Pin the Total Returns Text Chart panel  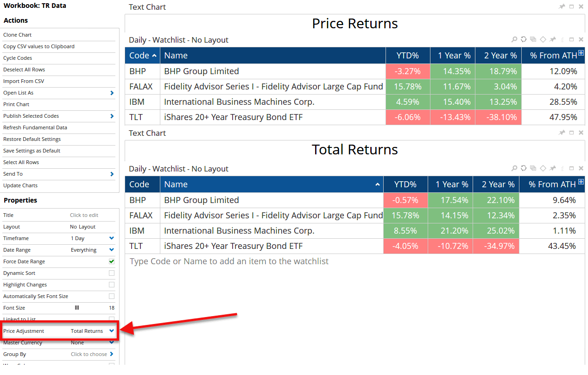(x=562, y=133)
